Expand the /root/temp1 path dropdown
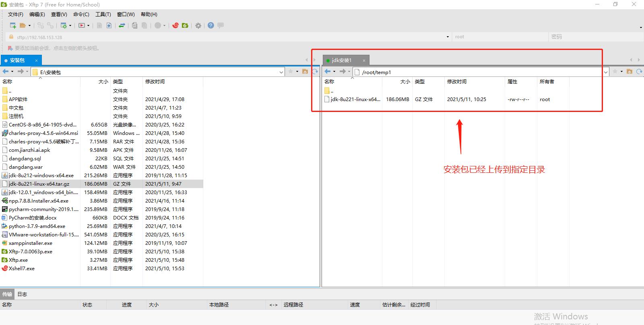Screen dimensions: 644x325 606,72
